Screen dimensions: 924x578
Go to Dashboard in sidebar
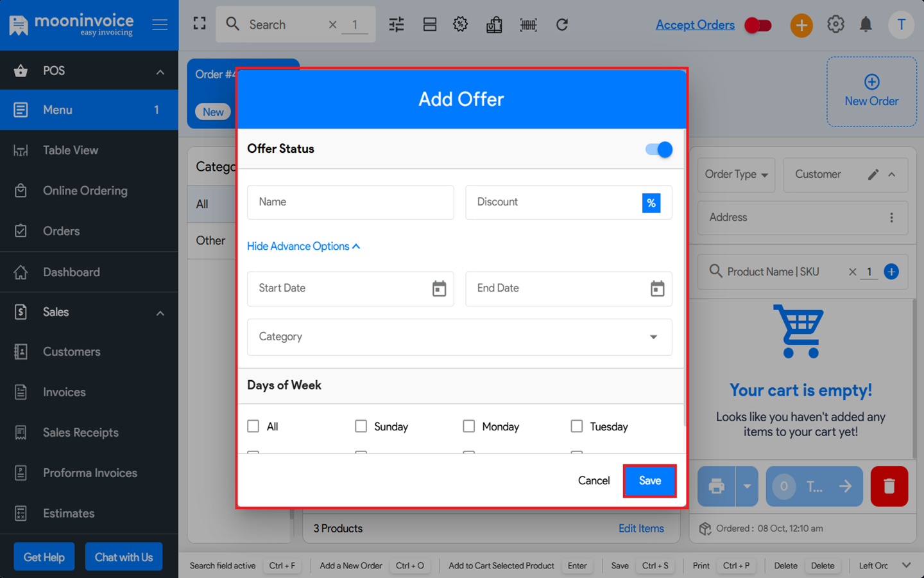pyautogui.click(x=71, y=272)
